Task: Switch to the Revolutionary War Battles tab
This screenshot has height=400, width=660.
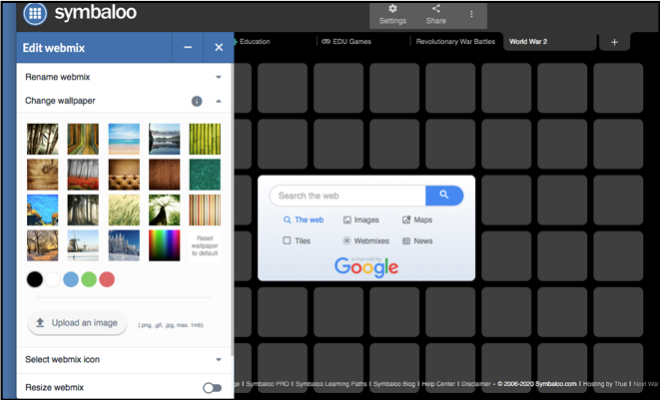Action: [x=455, y=42]
